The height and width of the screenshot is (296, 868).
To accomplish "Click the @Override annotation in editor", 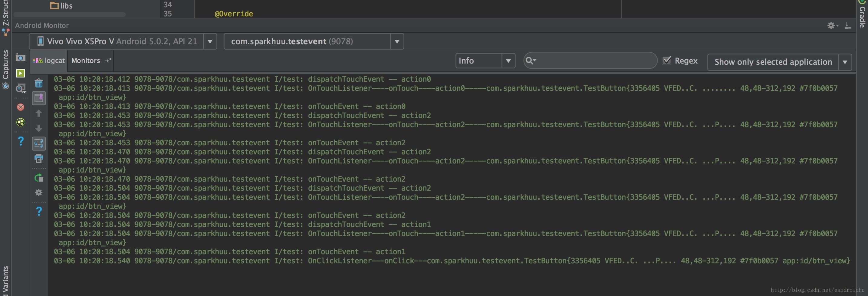I will tap(234, 14).
